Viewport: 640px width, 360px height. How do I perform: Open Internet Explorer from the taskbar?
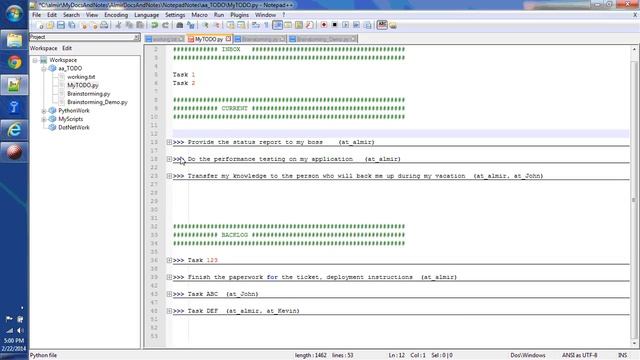[14, 130]
